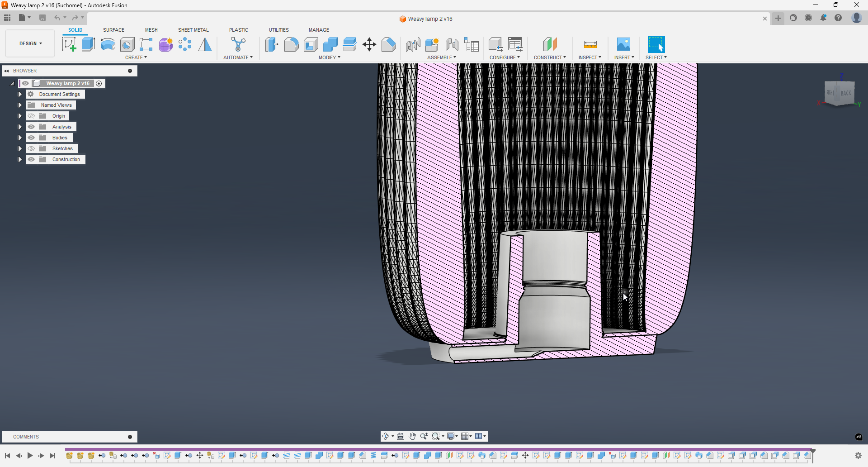The width and height of the screenshot is (868, 467).
Task: Click the Select tool icon
Action: [656, 44]
